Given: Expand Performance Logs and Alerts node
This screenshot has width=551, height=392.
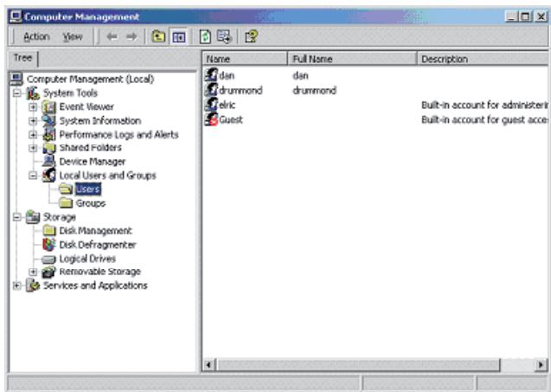Looking at the screenshot, I should tap(33, 135).
